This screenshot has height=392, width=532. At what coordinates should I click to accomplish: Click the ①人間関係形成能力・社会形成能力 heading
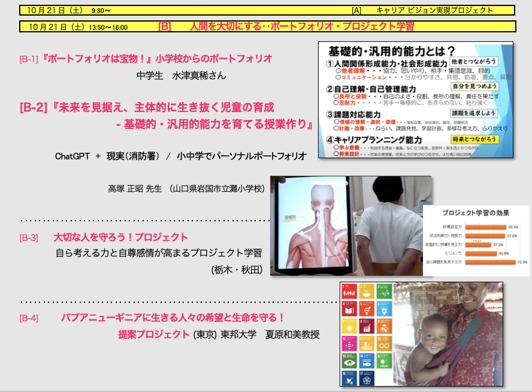[x=386, y=64]
